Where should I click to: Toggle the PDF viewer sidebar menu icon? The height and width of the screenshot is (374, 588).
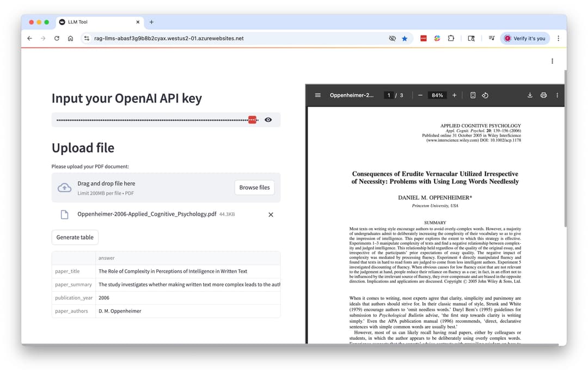click(x=318, y=95)
